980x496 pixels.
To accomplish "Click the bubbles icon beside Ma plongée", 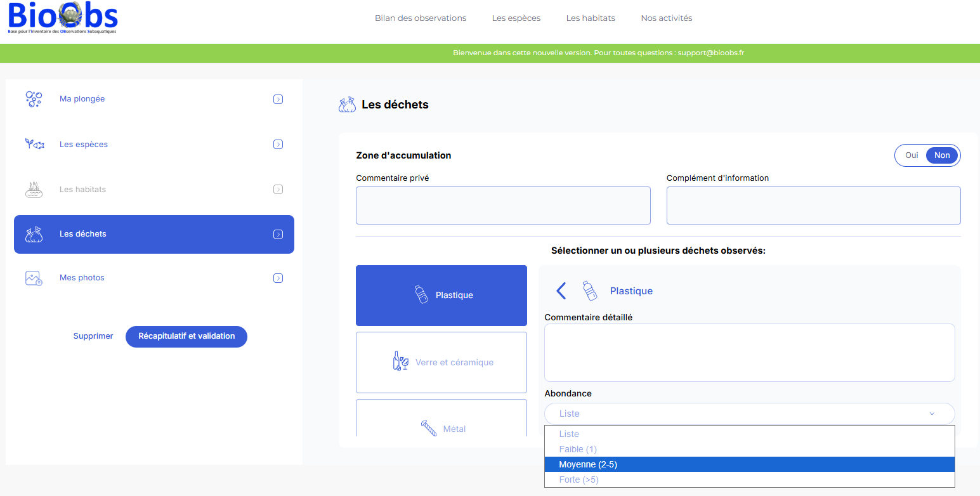I will coord(34,99).
